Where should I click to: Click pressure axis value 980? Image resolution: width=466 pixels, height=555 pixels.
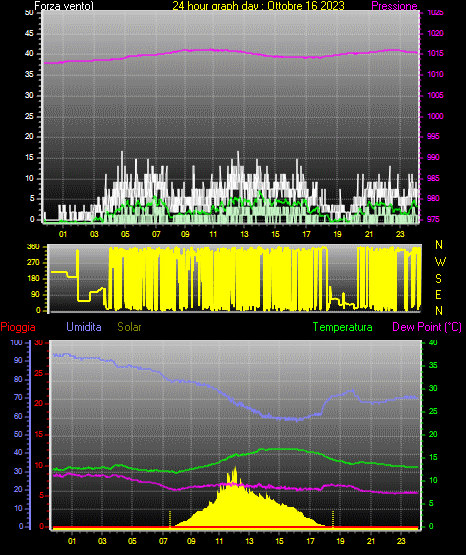(433, 198)
